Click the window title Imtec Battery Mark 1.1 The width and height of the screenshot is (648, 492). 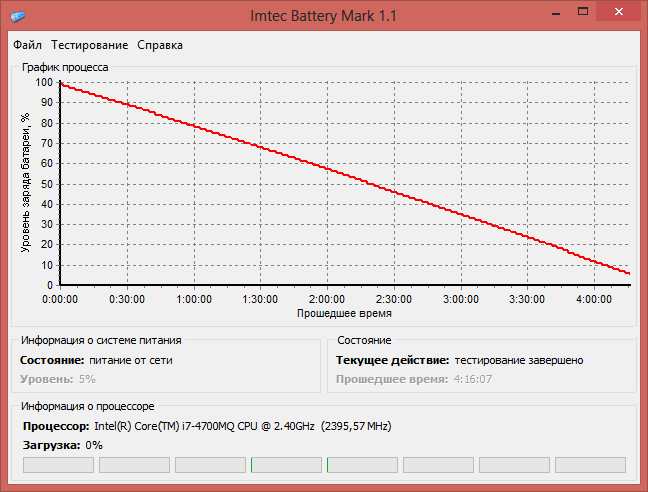click(x=324, y=16)
